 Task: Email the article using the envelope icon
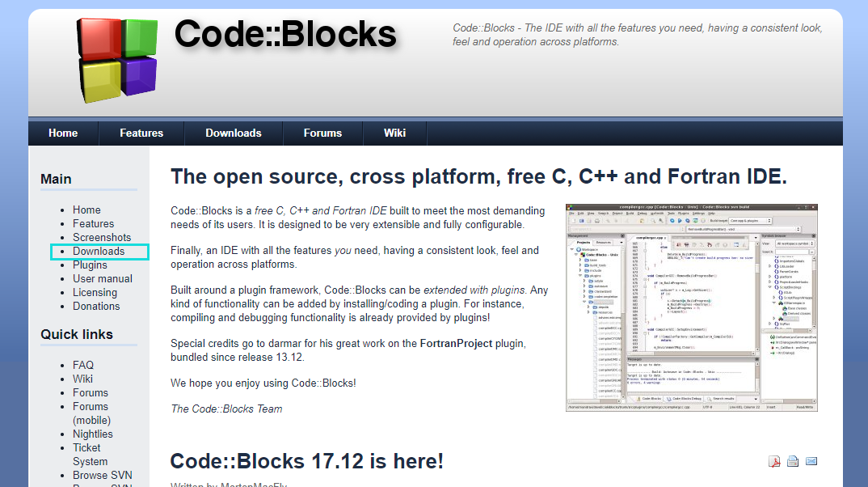tap(811, 460)
